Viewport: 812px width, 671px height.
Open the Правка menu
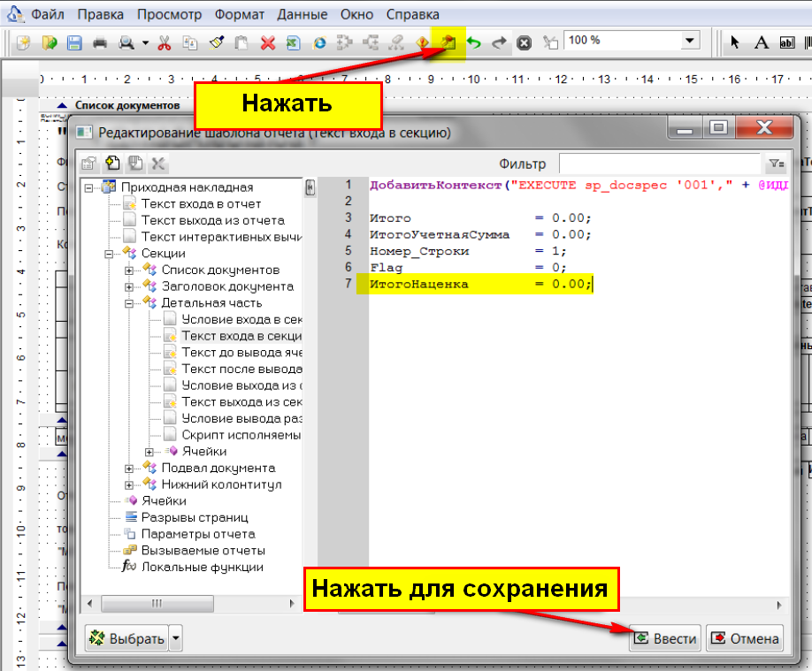tap(101, 14)
